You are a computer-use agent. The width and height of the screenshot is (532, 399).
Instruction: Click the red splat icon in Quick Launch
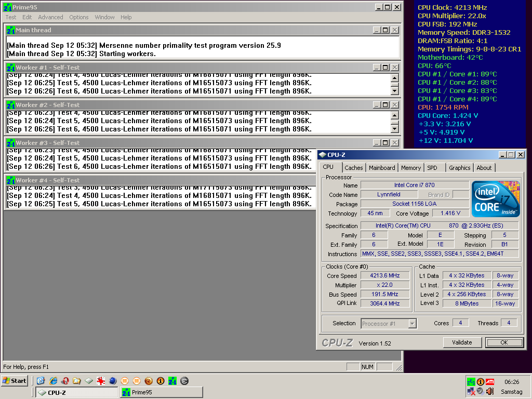tap(101, 381)
